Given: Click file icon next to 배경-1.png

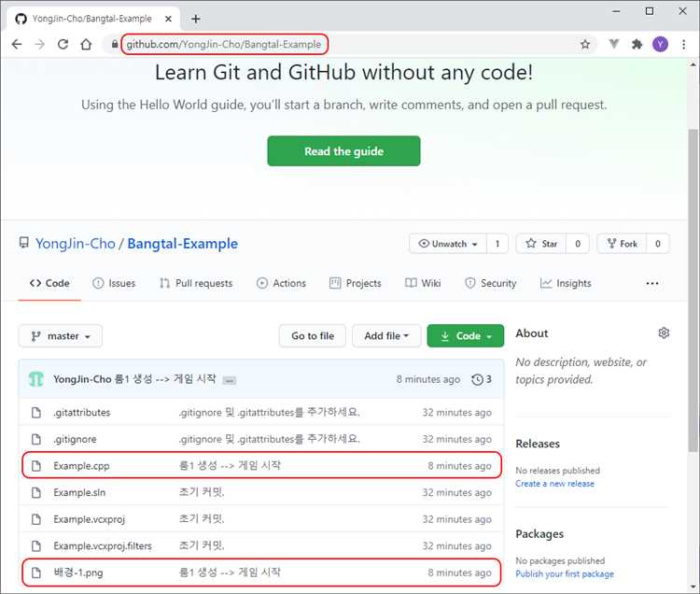Looking at the screenshot, I should [36, 573].
